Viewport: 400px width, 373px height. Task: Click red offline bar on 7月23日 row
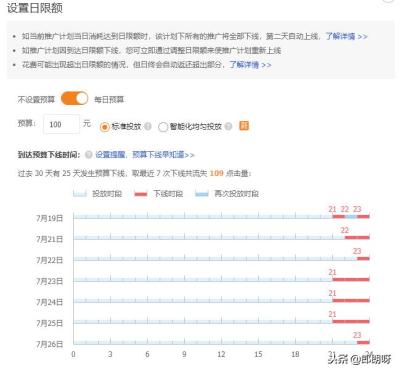(x=351, y=279)
